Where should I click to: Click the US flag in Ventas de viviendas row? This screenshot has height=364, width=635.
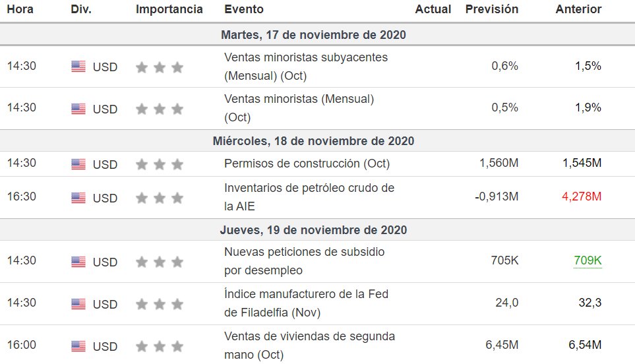click(78, 346)
